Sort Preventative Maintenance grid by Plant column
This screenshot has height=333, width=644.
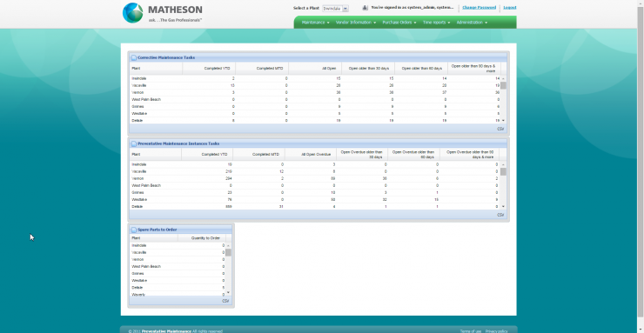tap(155, 155)
